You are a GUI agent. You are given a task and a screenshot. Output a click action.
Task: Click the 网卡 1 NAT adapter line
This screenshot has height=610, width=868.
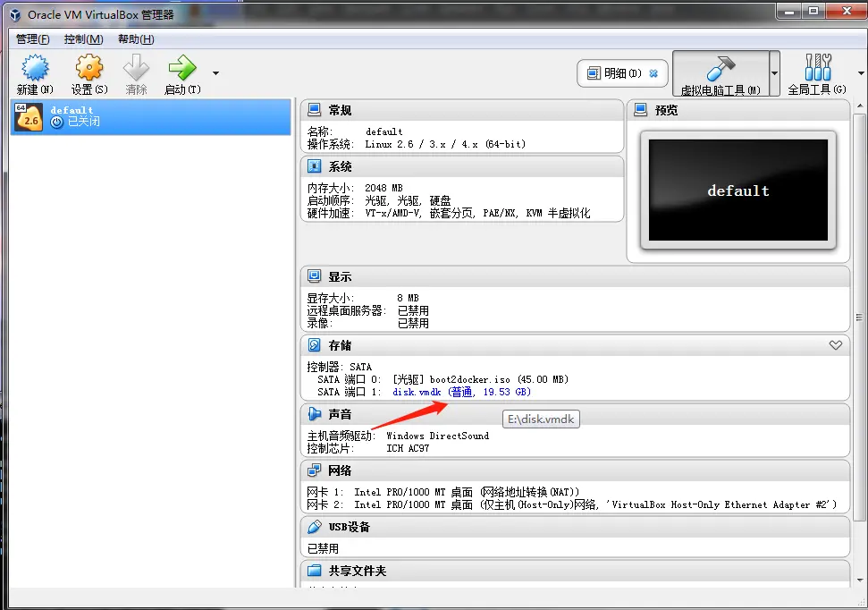tap(443, 492)
